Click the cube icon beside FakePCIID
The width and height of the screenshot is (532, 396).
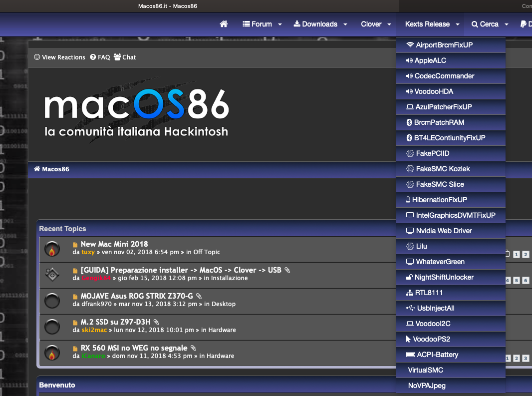(410, 153)
